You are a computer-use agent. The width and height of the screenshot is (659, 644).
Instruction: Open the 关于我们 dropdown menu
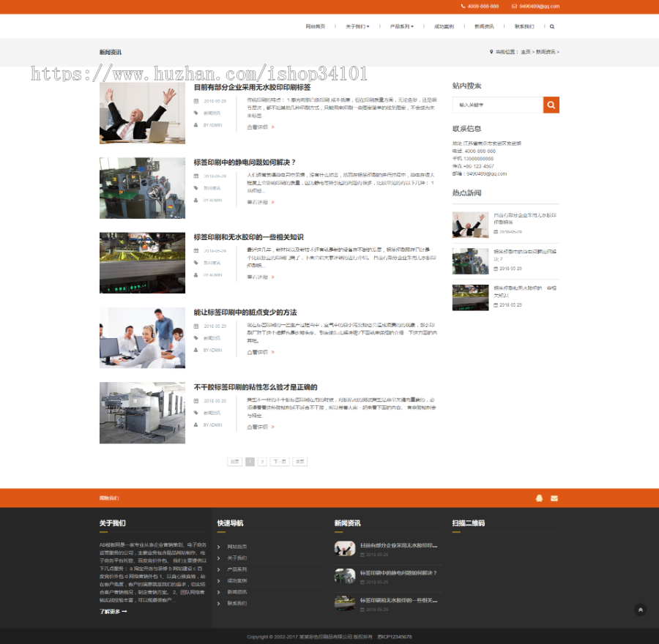point(354,26)
